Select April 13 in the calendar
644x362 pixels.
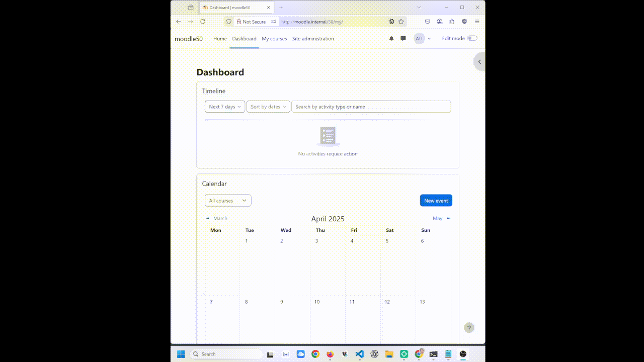point(422,302)
